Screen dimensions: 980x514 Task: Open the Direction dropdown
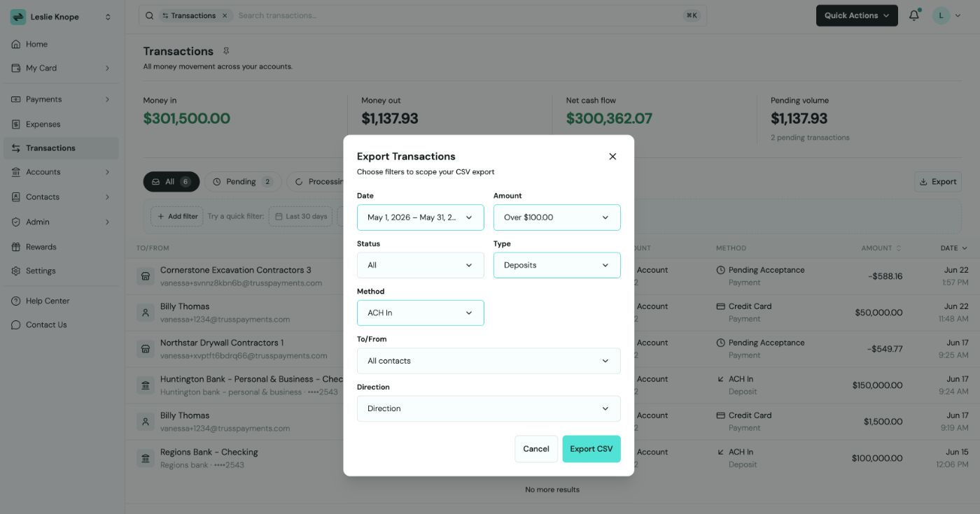pos(489,408)
